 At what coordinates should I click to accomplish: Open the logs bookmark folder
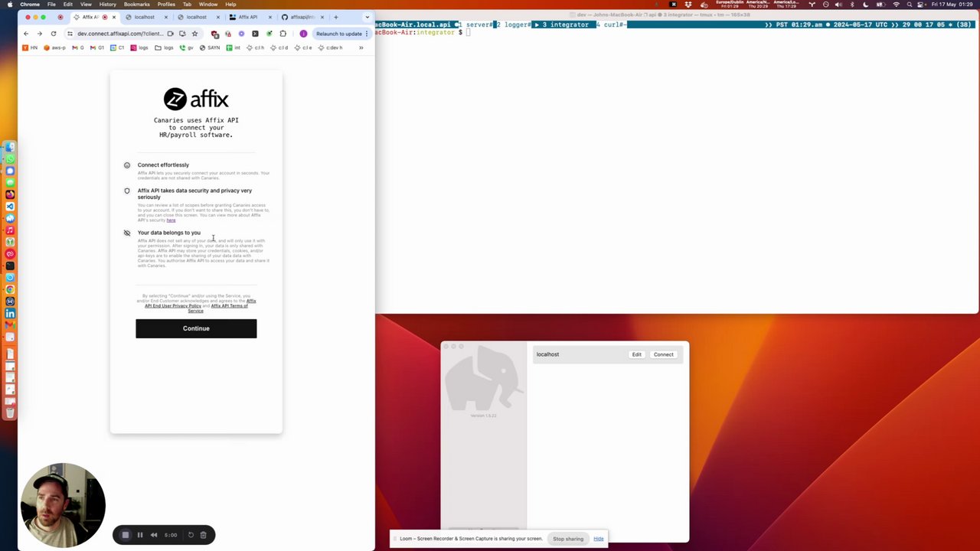tap(164, 47)
